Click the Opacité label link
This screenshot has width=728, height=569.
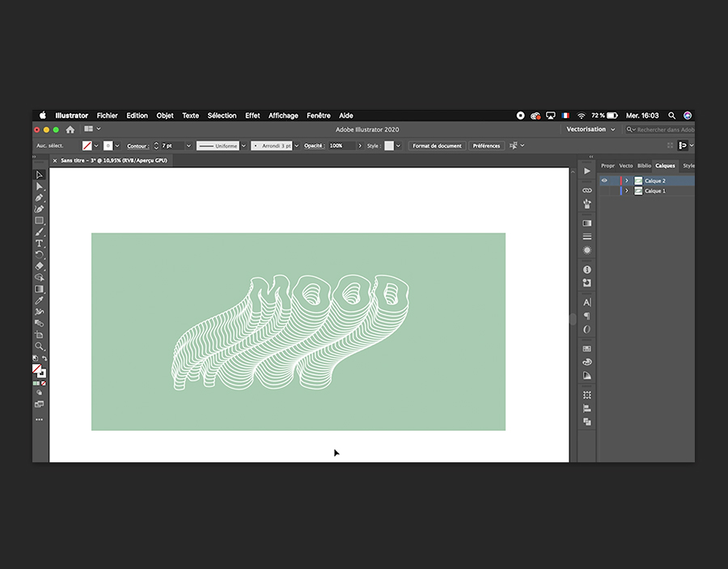click(314, 145)
